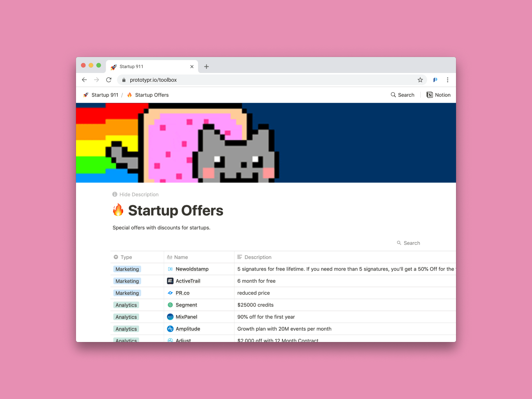This screenshot has height=399, width=532.
Task: Click the Startup Offers page title
Action: 176,211
